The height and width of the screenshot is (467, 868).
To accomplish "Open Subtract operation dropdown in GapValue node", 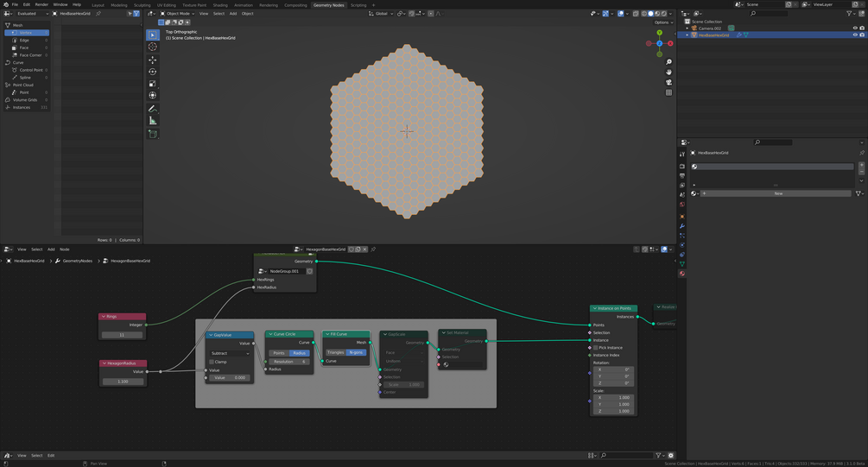I will (x=230, y=353).
